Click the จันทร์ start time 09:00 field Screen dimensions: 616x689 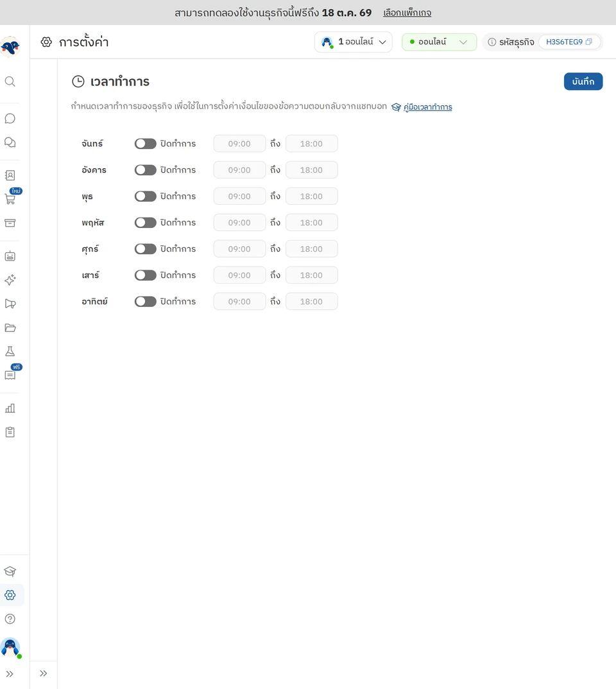pos(240,144)
